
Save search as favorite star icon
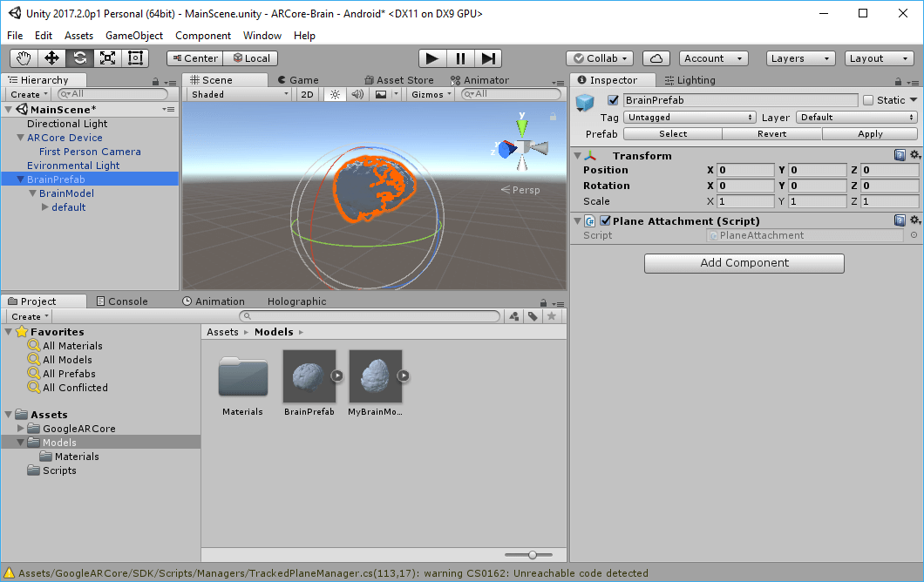[x=552, y=316]
